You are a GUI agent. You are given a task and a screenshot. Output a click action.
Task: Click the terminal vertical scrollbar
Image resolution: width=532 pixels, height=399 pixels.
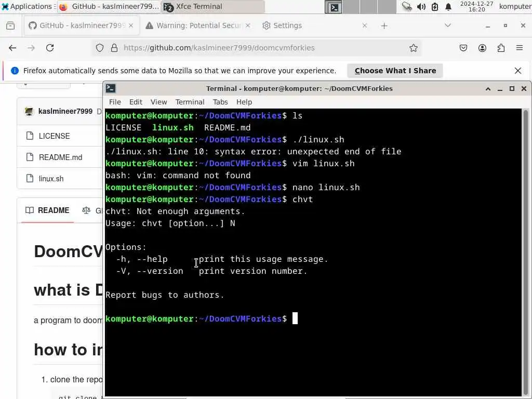(x=526, y=251)
